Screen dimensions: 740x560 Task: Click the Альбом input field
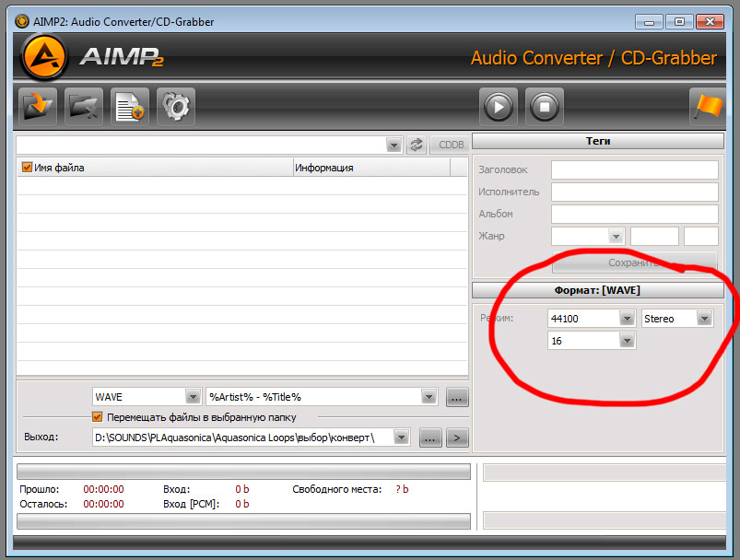click(635, 214)
